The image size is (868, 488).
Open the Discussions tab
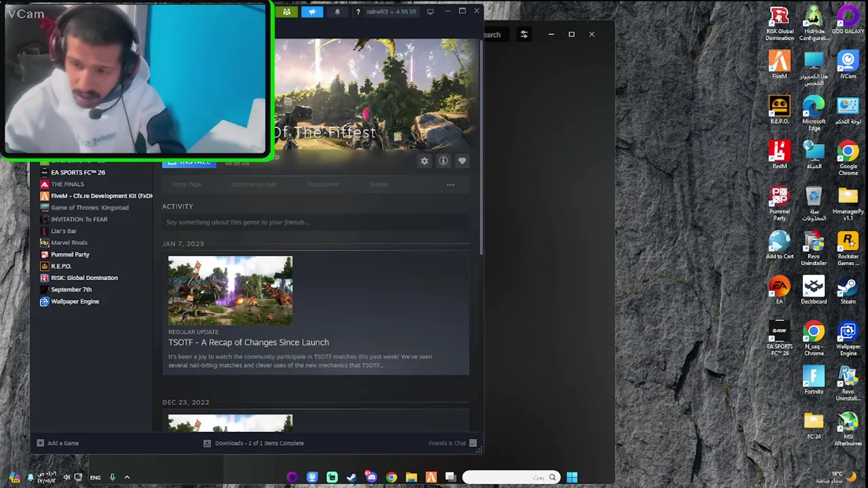pyautogui.click(x=323, y=184)
